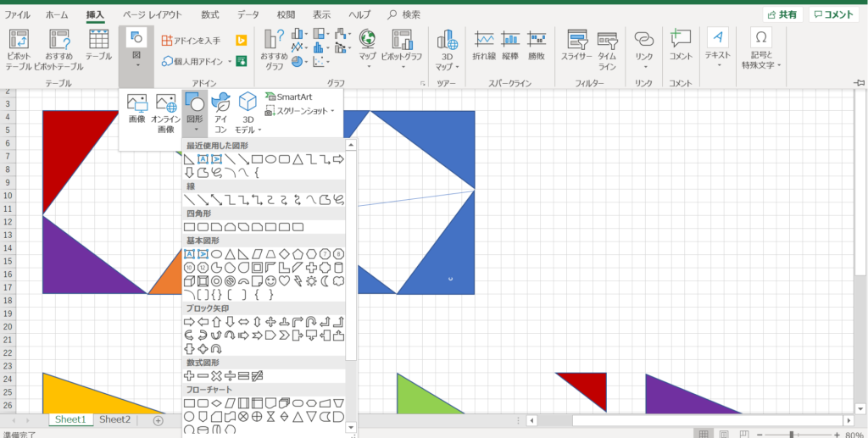Screen dimensions: 868x438
Task: Insert a スライサー filter
Action: pyautogui.click(x=576, y=46)
